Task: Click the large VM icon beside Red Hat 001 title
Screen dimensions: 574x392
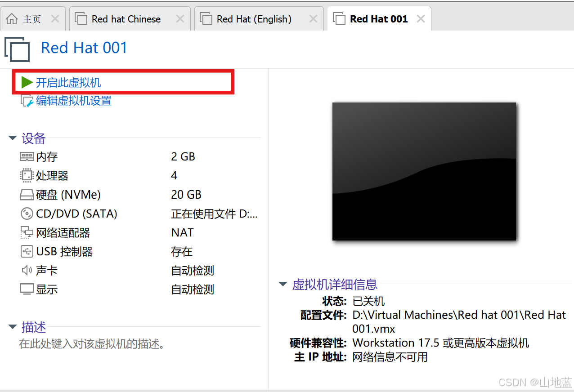Action: (x=17, y=49)
